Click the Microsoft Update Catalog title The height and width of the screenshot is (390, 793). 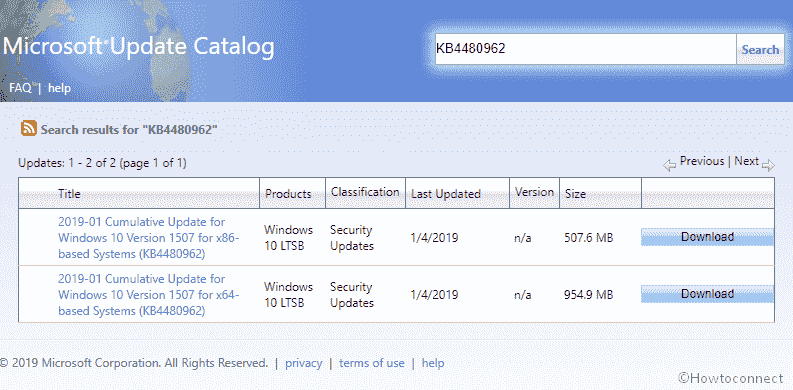[x=139, y=47]
